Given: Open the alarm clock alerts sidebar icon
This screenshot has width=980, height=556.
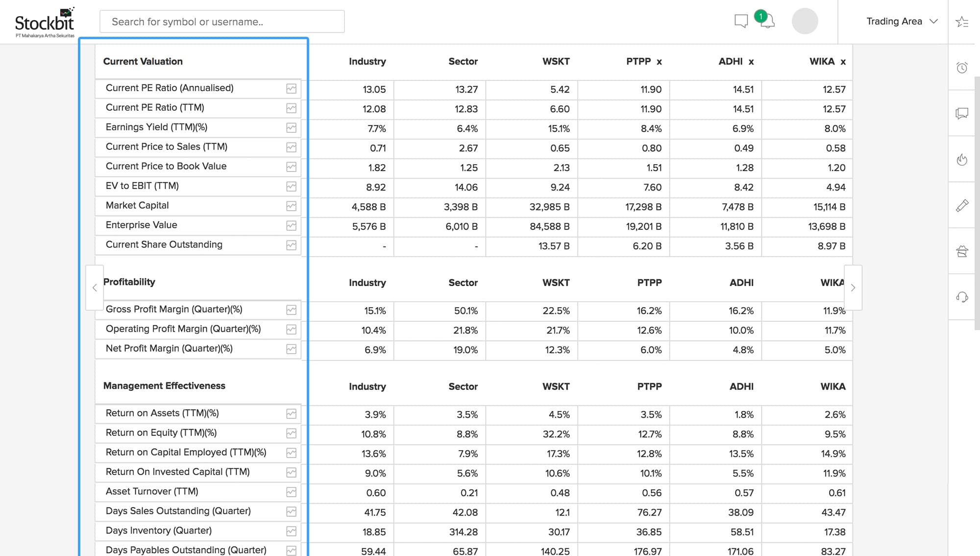Looking at the screenshot, I should [962, 68].
